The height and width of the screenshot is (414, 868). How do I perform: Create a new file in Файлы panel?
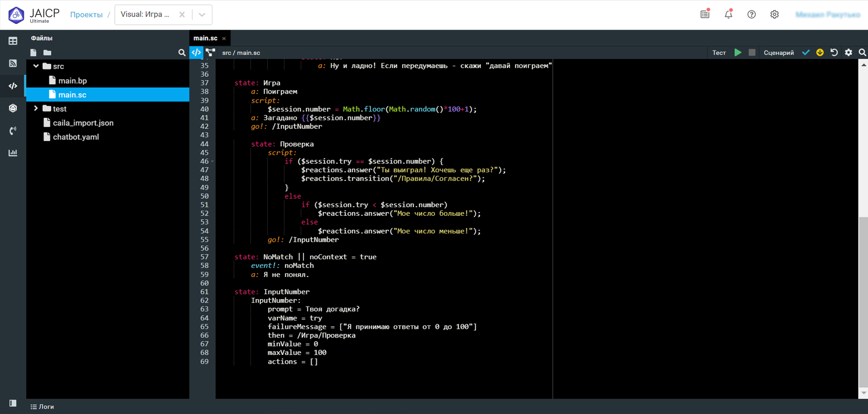pos(33,52)
